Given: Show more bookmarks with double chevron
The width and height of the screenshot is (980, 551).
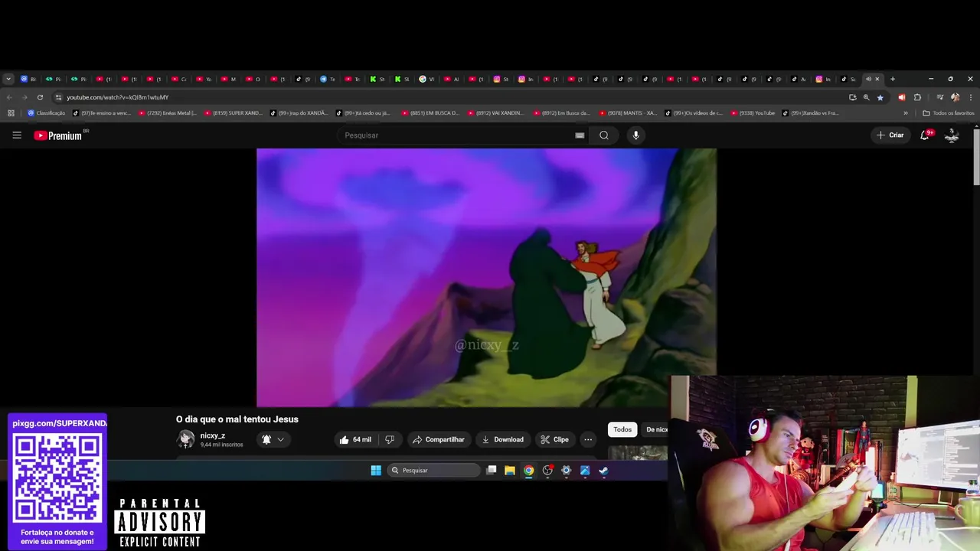Looking at the screenshot, I should coord(906,113).
